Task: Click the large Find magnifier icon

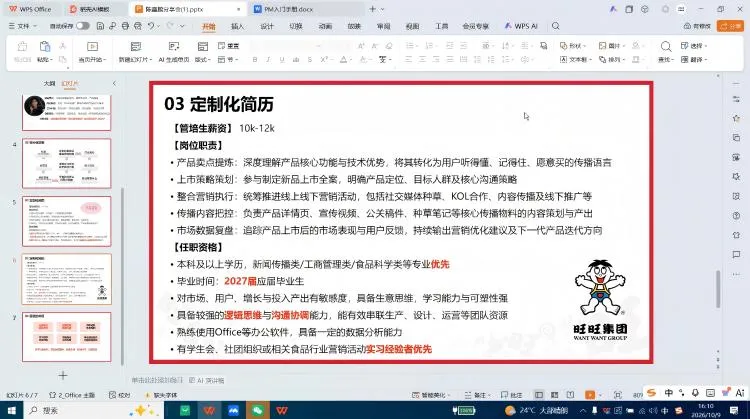Action: (665, 46)
